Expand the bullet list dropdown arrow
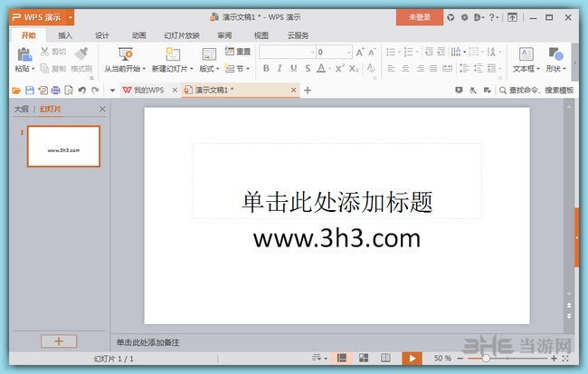The width and height of the screenshot is (588, 374). [399, 52]
